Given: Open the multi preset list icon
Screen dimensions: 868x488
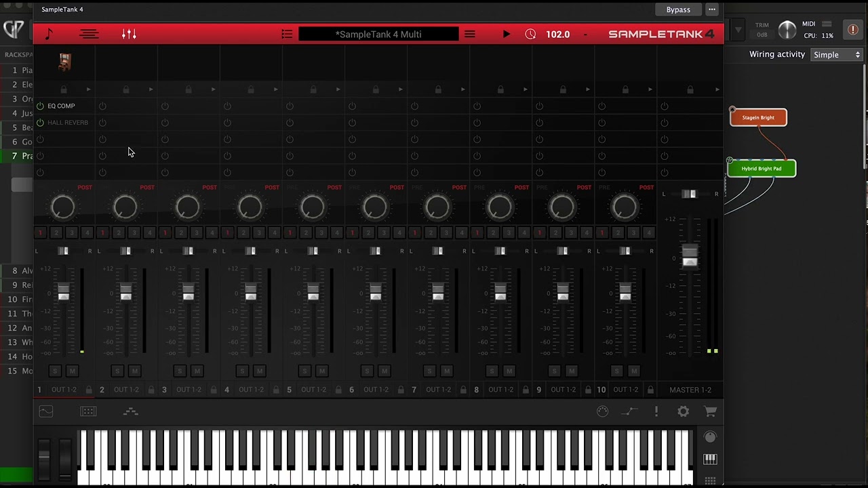Looking at the screenshot, I should click(287, 34).
